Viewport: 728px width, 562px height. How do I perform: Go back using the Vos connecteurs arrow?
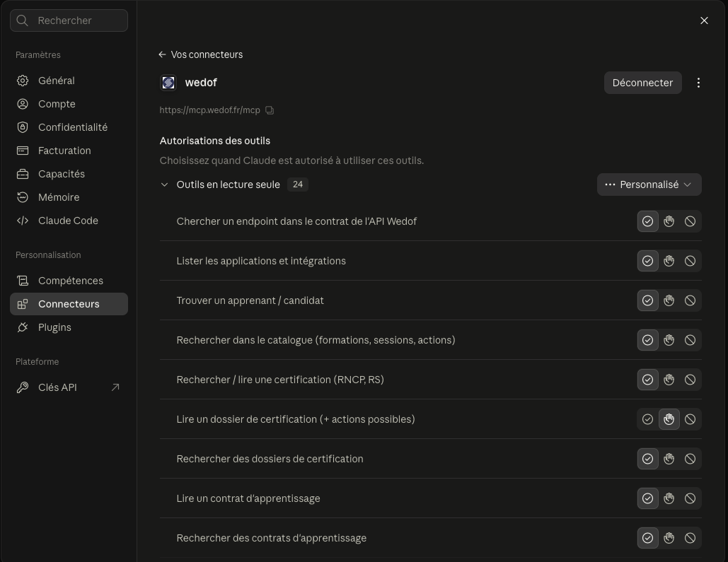(162, 54)
